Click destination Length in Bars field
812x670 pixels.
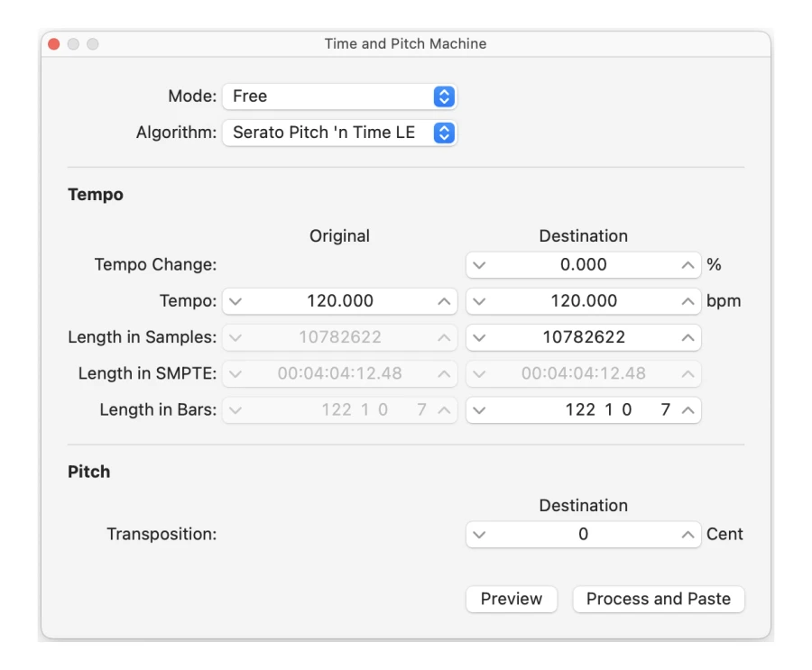coord(584,410)
